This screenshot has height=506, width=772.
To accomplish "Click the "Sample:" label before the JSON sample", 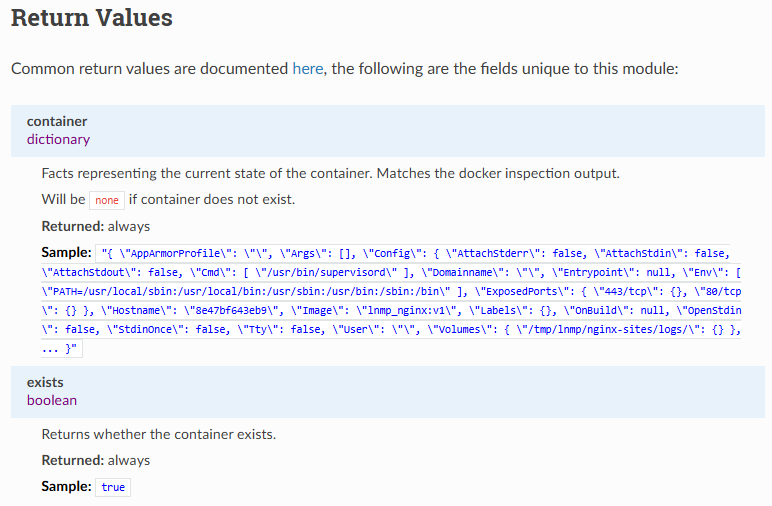I will (x=67, y=252).
